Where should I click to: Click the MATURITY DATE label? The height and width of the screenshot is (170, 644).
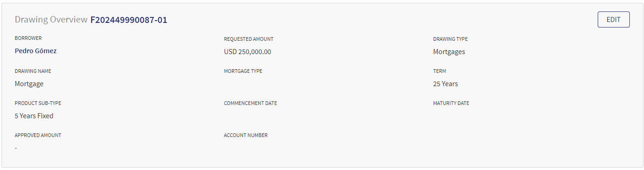click(451, 104)
